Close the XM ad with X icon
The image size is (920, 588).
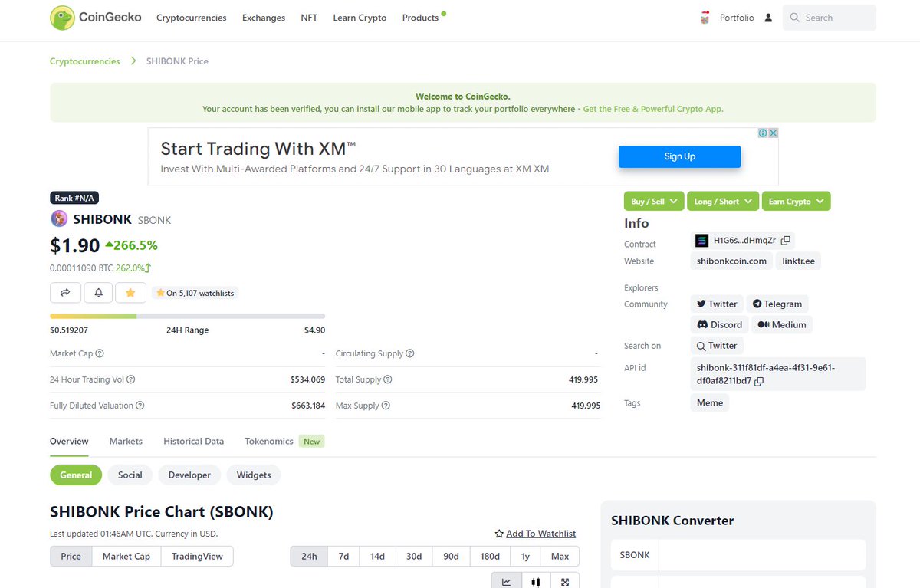coord(774,133)
